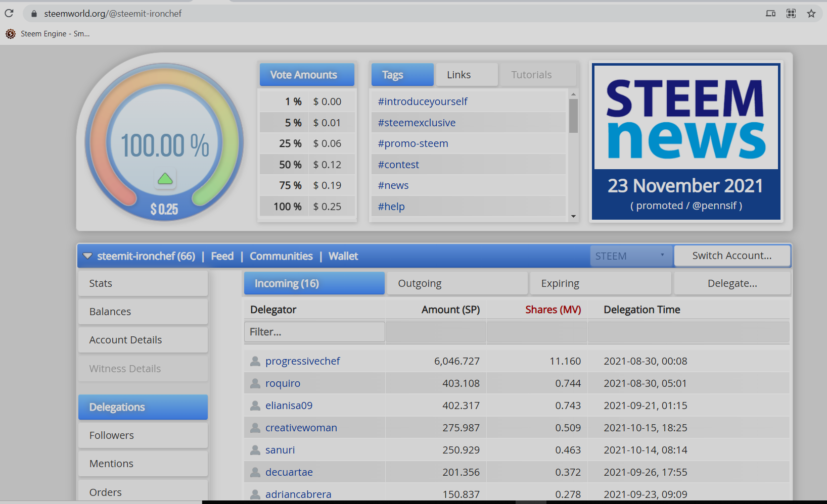Screen dimensions: 827x504
Task: Open the elianisa09 delegator profile
Action: 289,406
